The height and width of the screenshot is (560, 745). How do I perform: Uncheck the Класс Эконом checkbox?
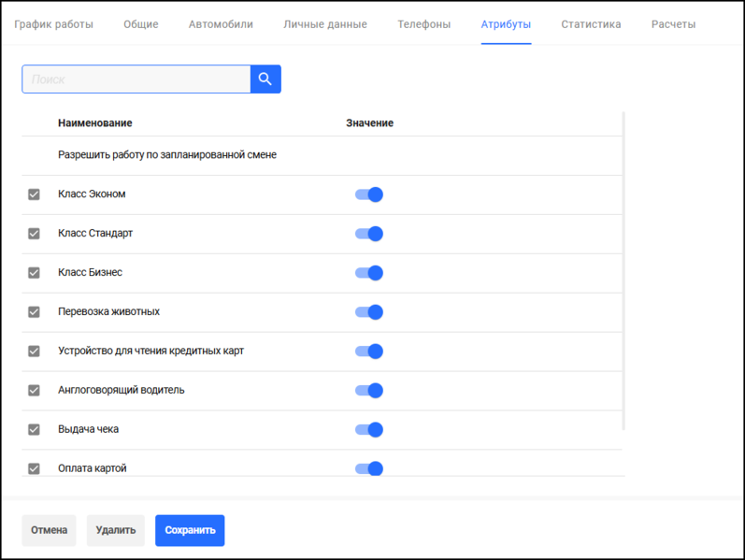[x=34, y=194]
